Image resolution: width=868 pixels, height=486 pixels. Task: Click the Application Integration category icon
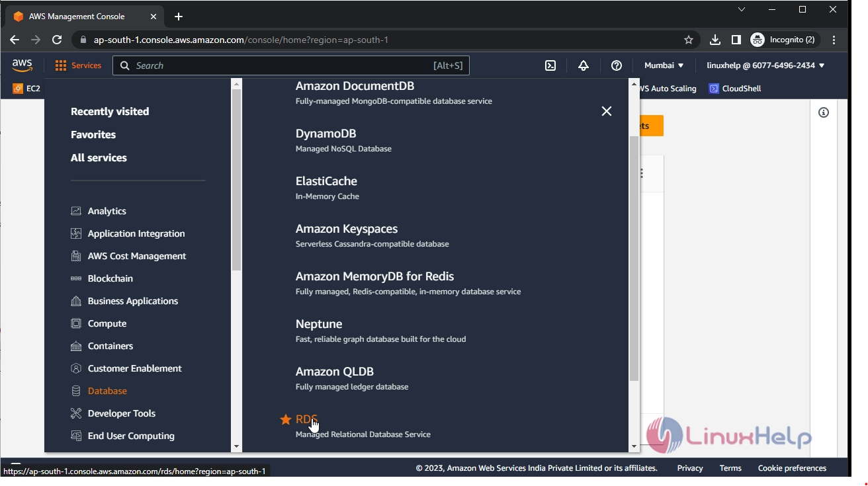click(76, 233)
